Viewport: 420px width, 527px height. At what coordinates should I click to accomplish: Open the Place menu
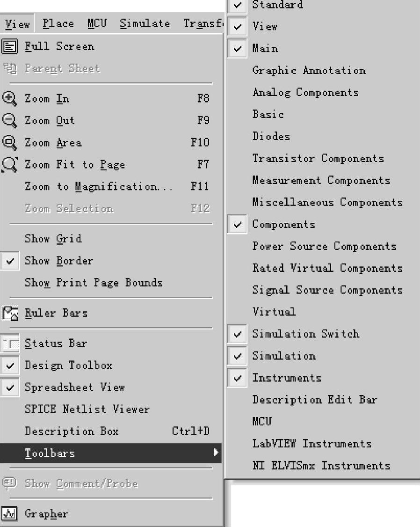[x=58, y=23]
